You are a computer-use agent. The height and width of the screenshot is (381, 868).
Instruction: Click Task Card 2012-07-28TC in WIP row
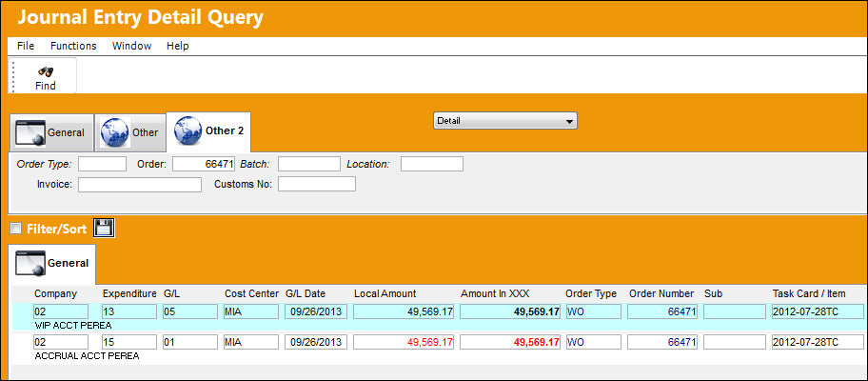coord(818,311)
